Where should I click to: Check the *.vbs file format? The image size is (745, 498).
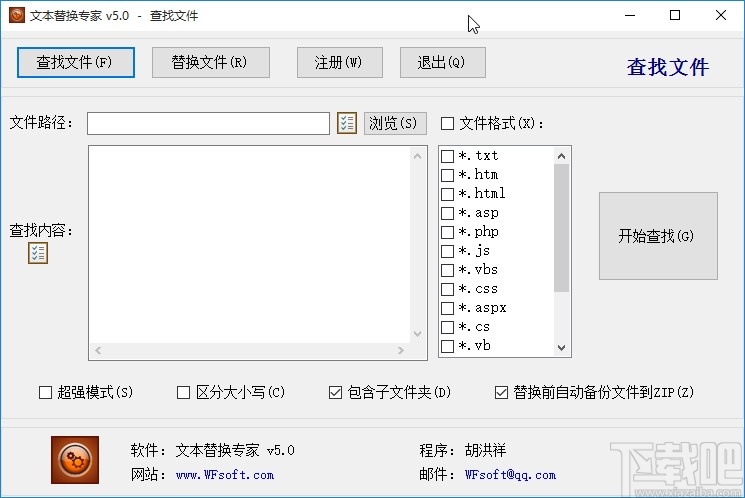tap(447, 270)
